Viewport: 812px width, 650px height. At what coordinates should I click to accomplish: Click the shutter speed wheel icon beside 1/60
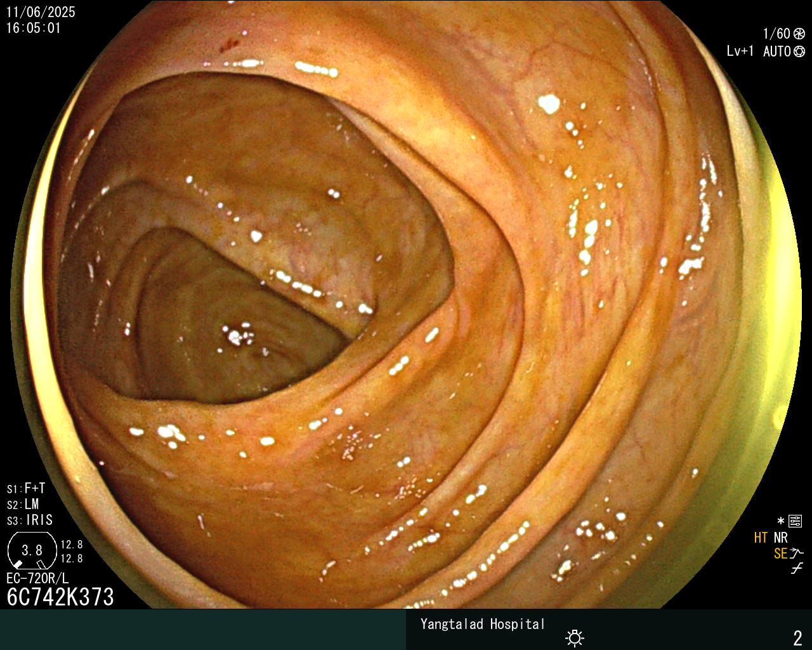[x=799, y=34]
